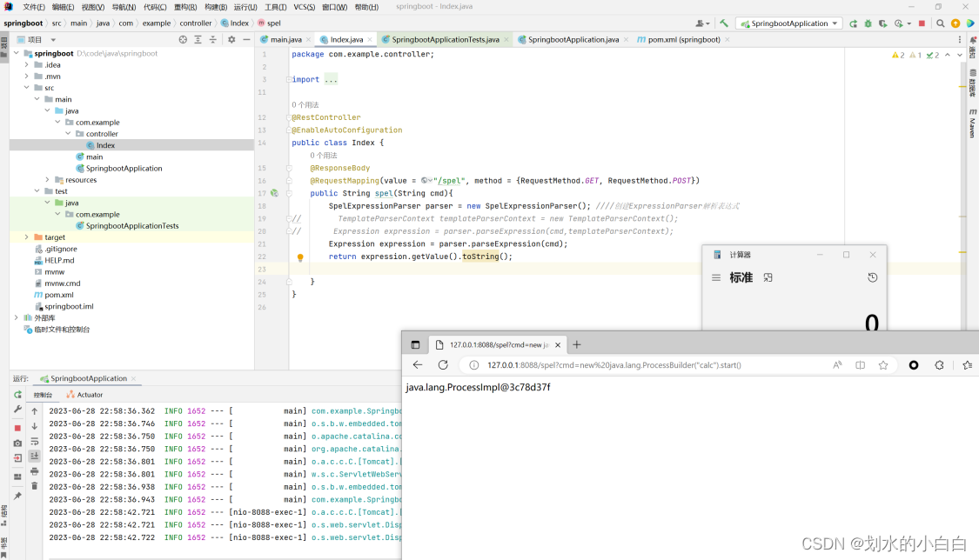The width and height of the screenshot is (979, 560).
Task: Click the browser address bar URL
Action: [x=614, y=365]
